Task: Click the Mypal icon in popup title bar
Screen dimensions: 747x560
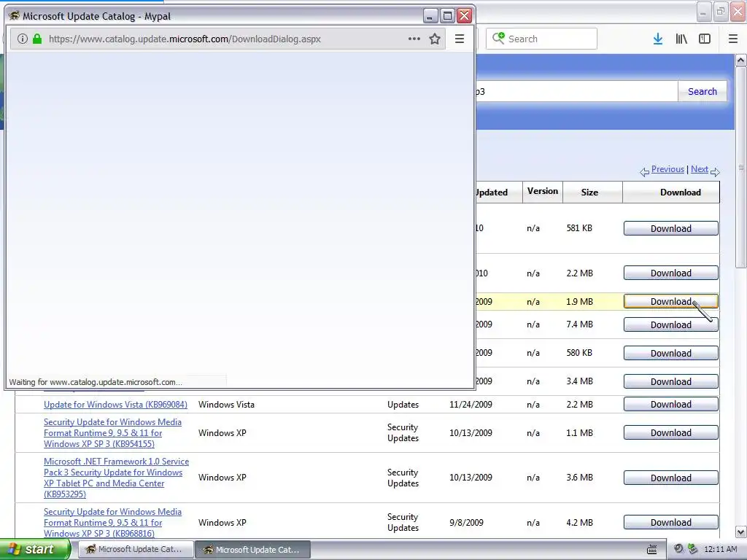Action: coord(14,16)
